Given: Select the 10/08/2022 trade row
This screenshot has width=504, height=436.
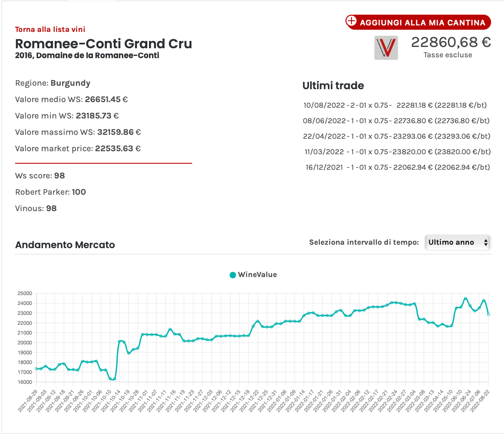Looking at the screenshot, I should click(395, 105).
